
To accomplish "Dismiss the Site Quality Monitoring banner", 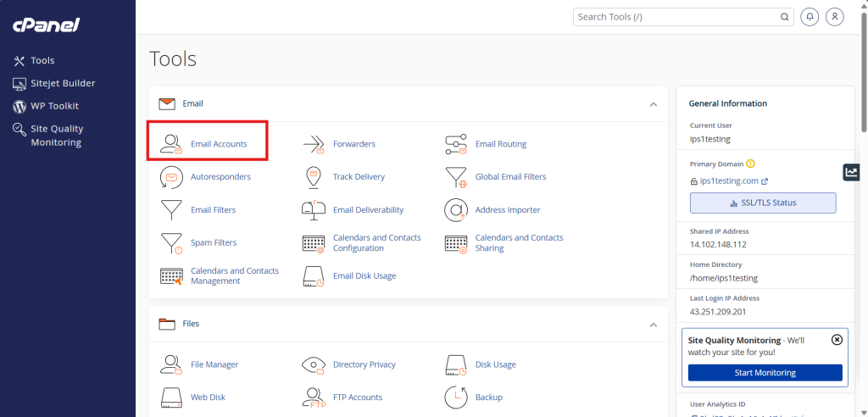I will pyautogui.click(x=837, y=340).
